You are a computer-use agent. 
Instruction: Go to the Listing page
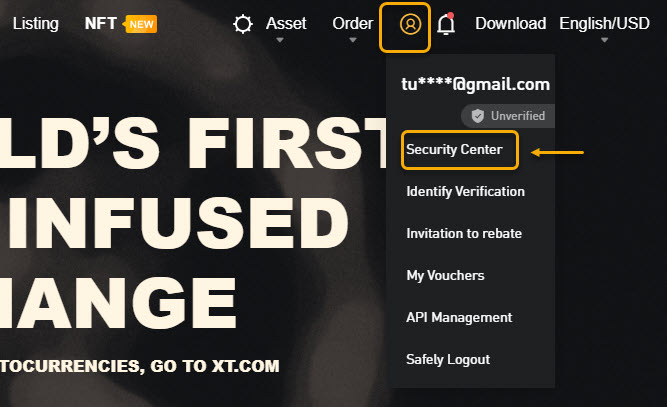[36, 23]
